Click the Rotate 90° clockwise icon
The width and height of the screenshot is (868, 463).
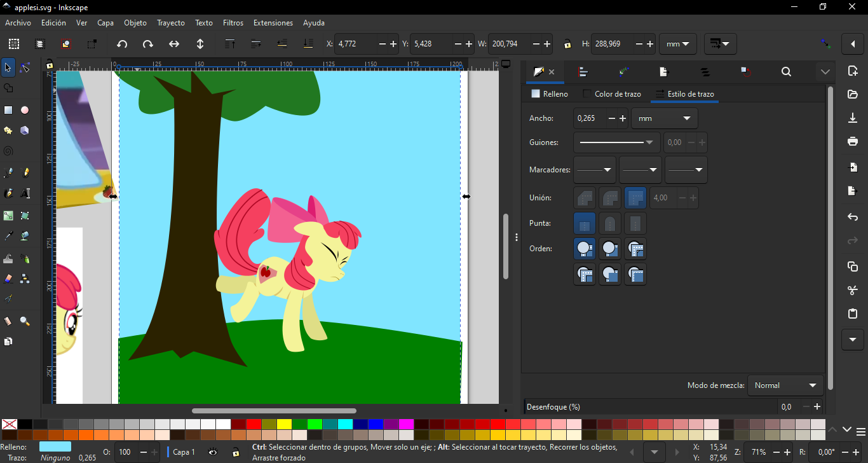click(x=148, y=44)
